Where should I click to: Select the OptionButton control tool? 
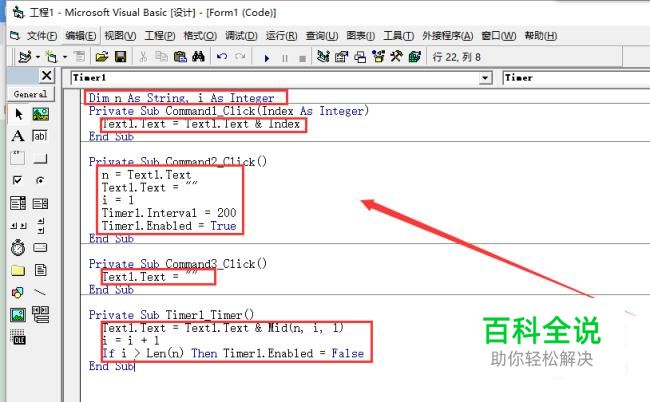click(40, 180)
